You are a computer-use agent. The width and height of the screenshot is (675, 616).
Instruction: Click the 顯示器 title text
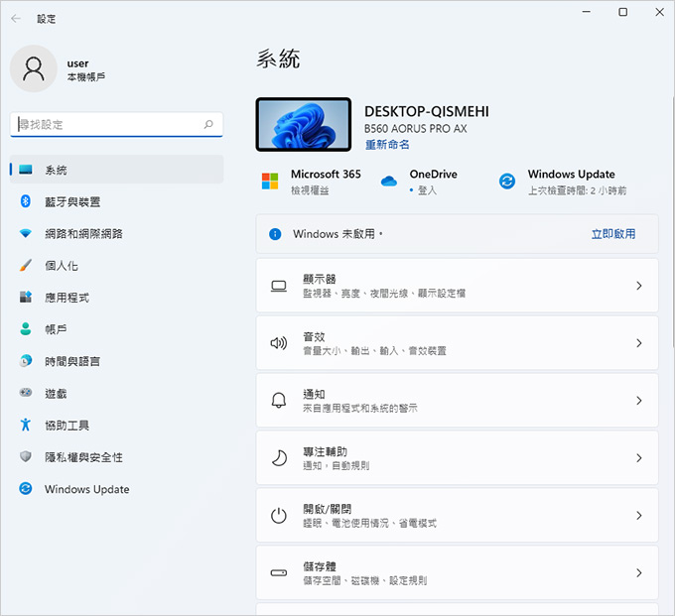point(320,279)
